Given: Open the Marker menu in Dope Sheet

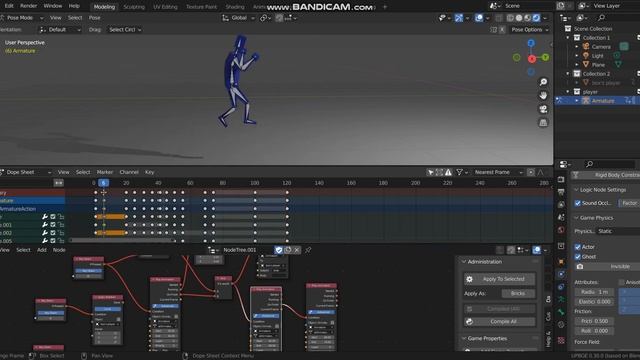Looking at the screenshot, I should (105, 172).
